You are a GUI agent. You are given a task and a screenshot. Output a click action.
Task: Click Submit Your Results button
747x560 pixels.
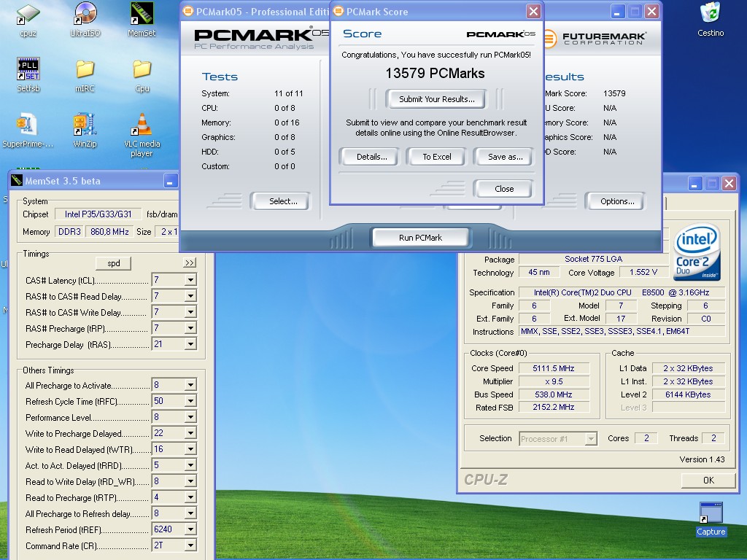(x=436, y=99)
